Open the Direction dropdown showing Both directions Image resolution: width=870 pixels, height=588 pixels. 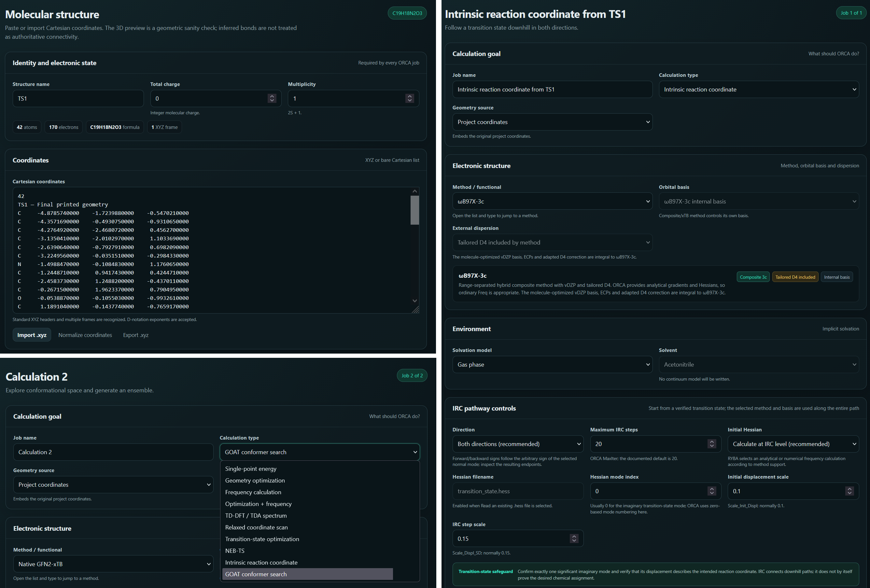tap(518, 444)
